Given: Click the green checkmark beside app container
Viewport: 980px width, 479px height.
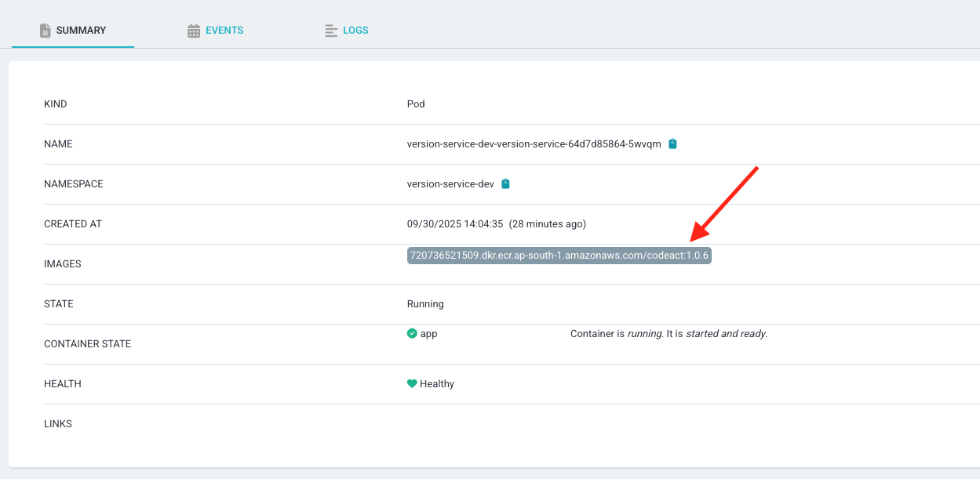Looking at the screenshot, I should click(412, 333).
